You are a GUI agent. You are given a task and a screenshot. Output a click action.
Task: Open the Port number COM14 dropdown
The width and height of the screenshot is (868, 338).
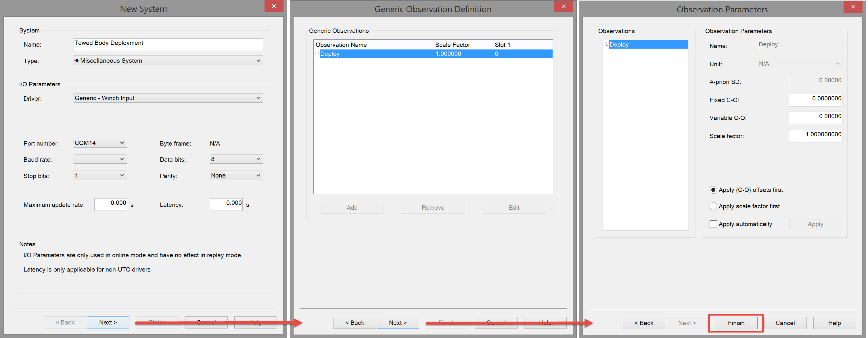[x=122, y=143]
